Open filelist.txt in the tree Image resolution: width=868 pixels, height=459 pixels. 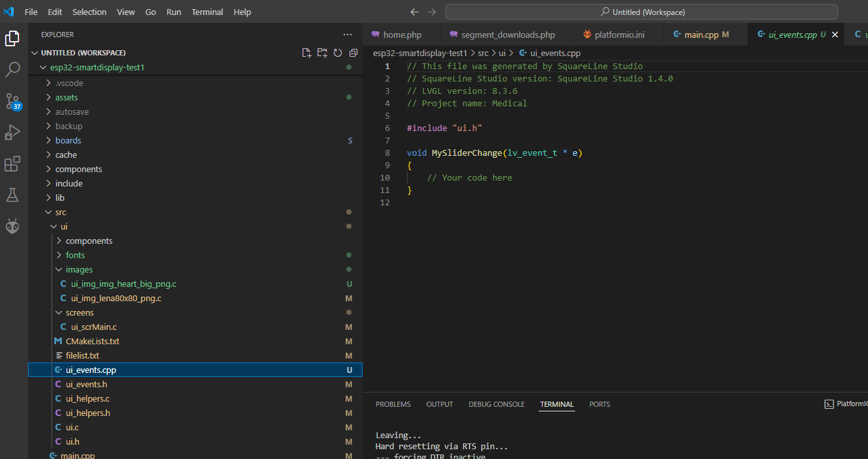pyautogui.click(x=195, y=355)
